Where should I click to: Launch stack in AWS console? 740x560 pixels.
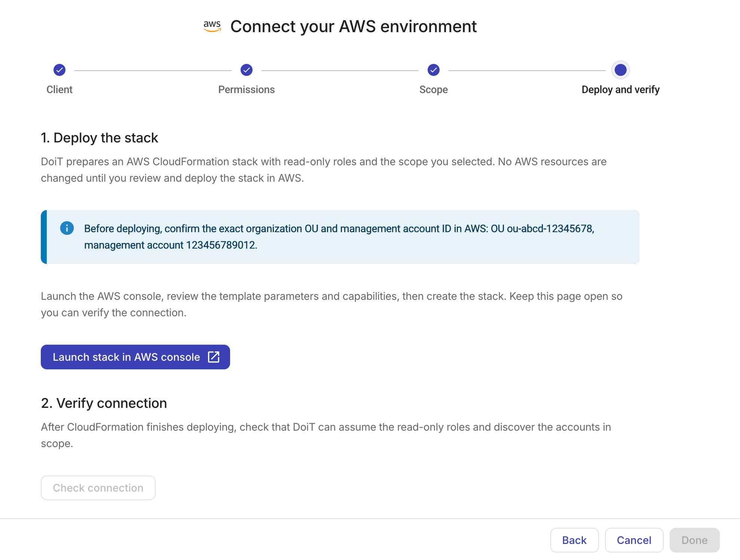(135, 357)
